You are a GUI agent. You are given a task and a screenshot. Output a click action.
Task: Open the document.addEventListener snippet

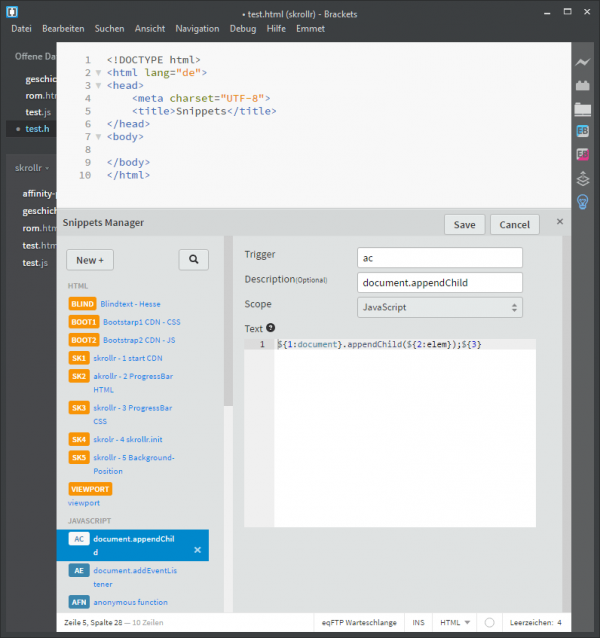coord(135,577)
